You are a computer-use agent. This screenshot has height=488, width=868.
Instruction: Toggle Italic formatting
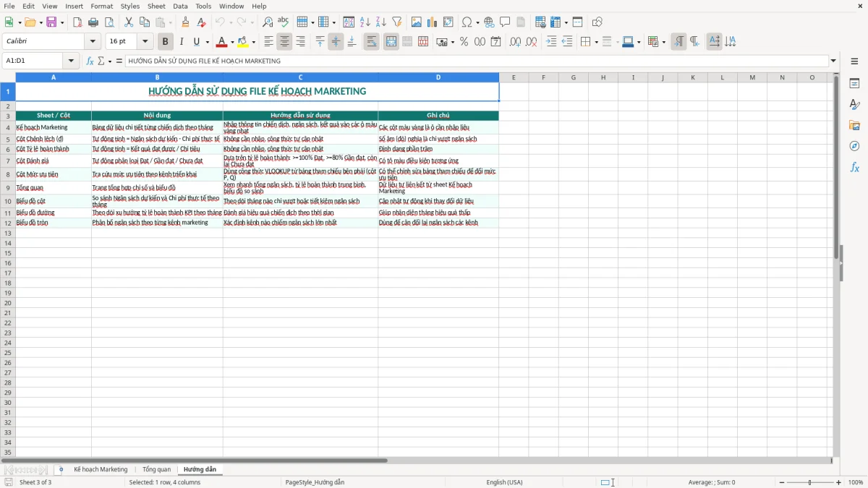tap(181, 42)
